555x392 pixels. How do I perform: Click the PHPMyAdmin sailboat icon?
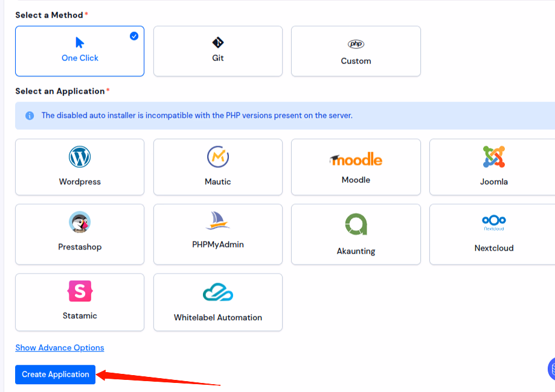click(x=217, y=220)
